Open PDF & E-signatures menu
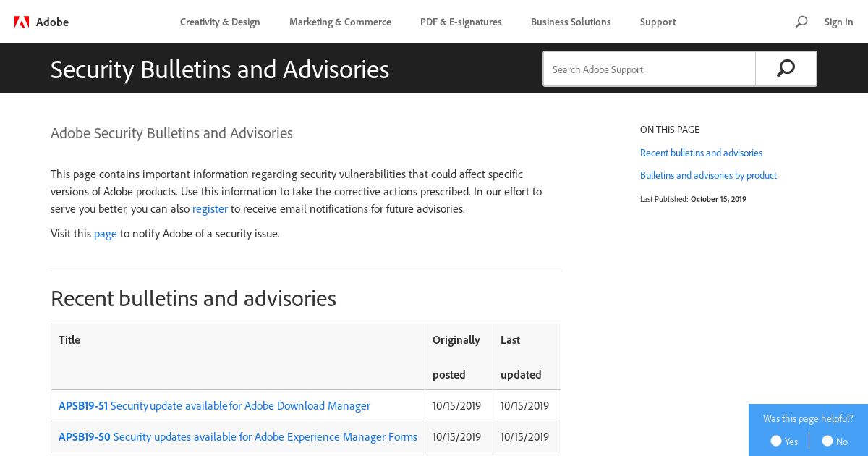 [x=461, y=22]
